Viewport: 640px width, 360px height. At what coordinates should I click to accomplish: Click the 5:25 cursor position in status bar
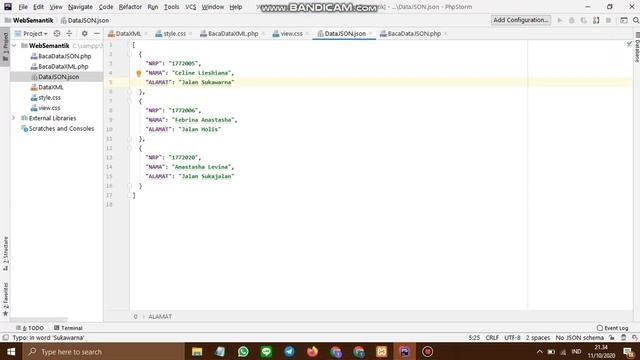tap(474, 338)
